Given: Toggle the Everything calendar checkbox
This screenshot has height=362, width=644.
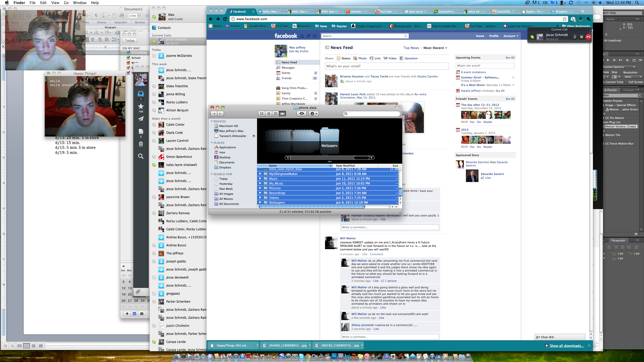Looking at the screenshot, I should pyautogui.click(x=128, y=53).
